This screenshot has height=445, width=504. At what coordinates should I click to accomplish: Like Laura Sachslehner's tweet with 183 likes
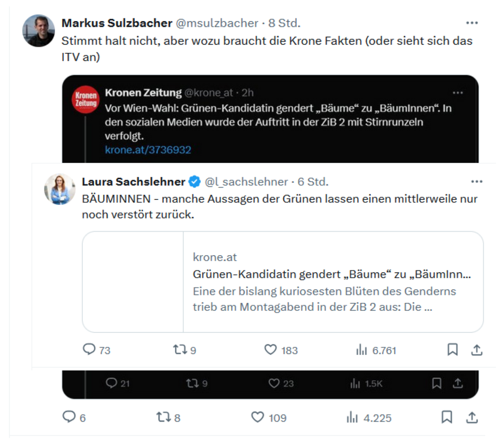[271, 350]
